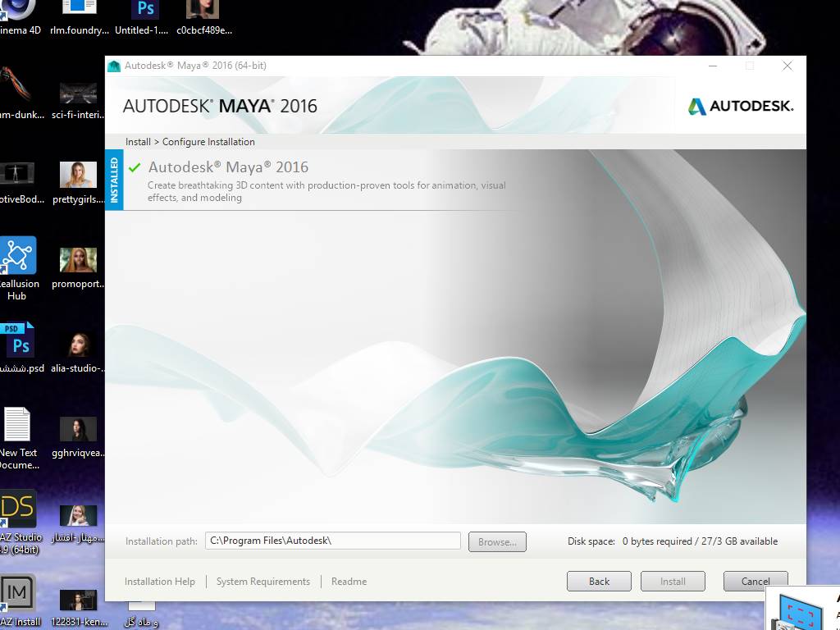Click the 'Installation path:' label
The image size is (840, 630).
(162, 541)
